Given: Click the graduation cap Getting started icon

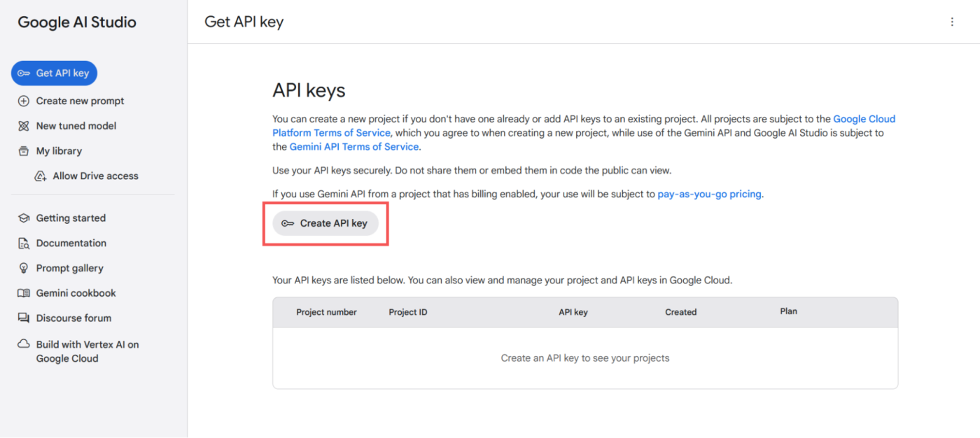Looking at the screenshot, I should (x=24, y=218).
